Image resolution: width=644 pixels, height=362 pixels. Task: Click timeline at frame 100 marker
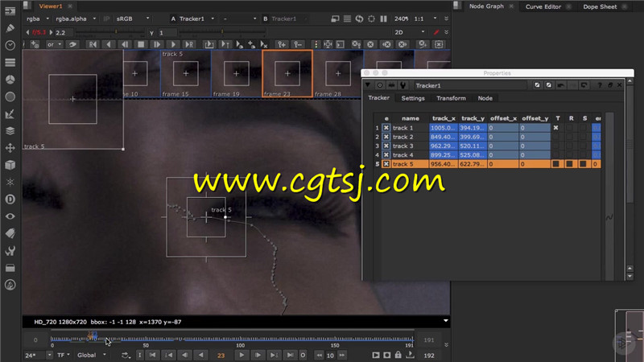pos(240,339)
